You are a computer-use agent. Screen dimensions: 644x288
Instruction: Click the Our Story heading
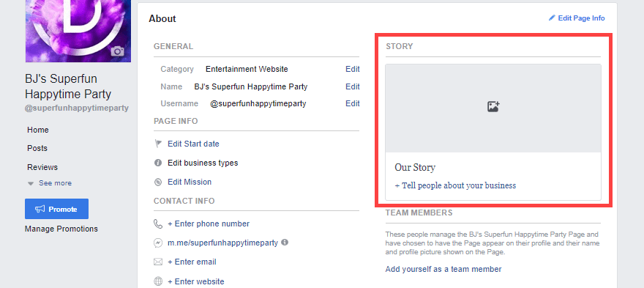tap(415, 168)
